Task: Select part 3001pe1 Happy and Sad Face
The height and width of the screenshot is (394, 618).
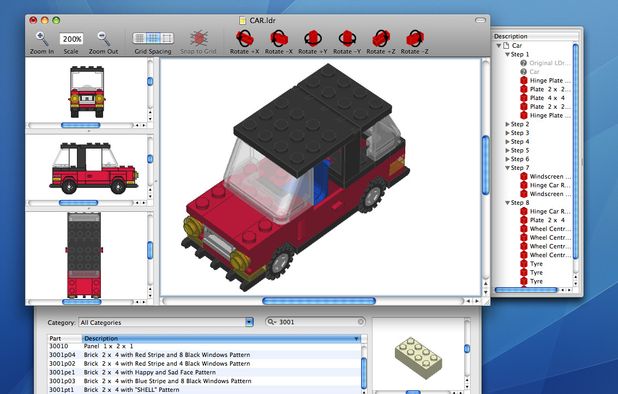Action: coord(204,372)
